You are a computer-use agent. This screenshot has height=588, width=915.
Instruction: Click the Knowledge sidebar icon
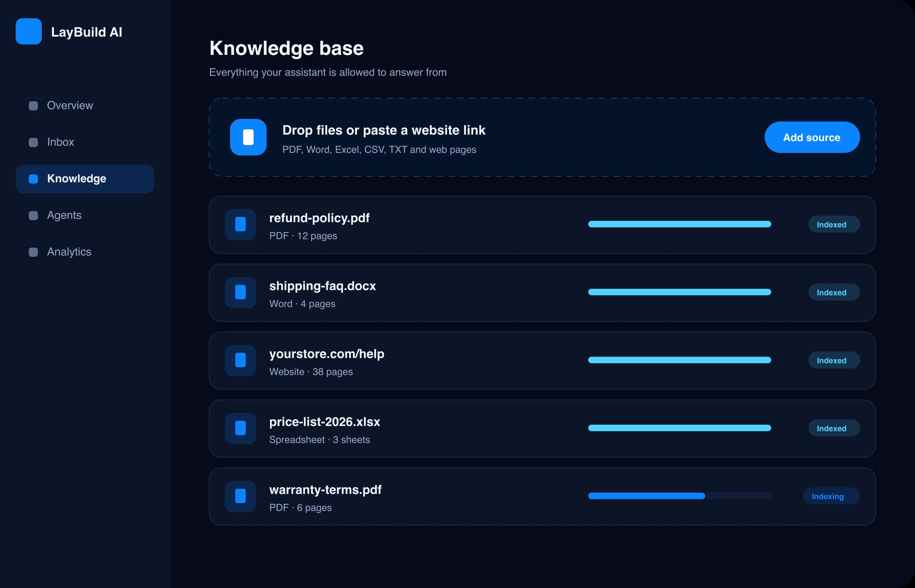(33, 179)
